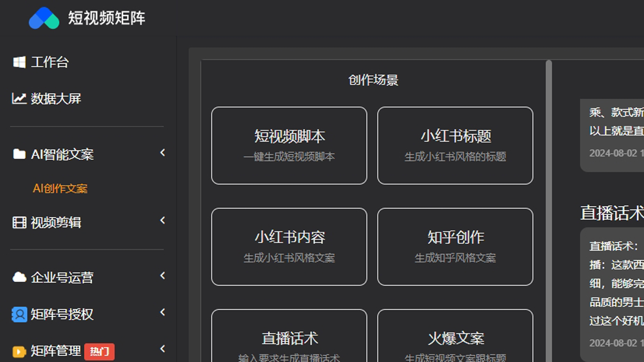Click the 直播话术 heading on the right

click(x=612, y=213)
